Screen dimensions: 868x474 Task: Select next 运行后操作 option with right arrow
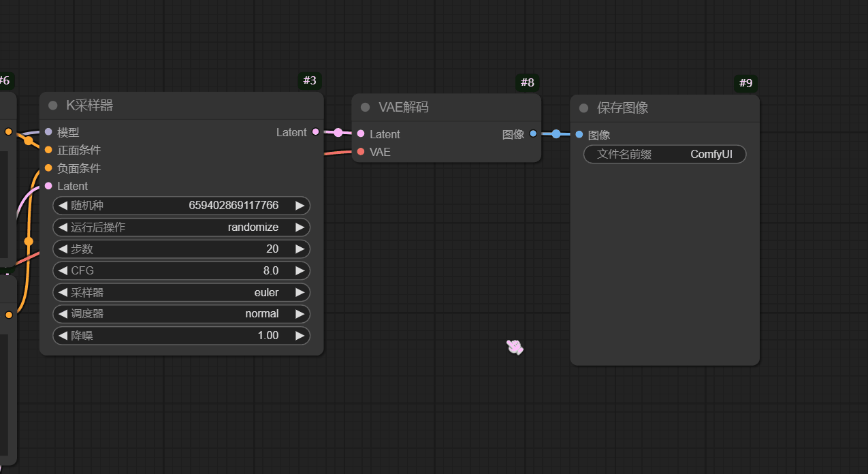300,227
